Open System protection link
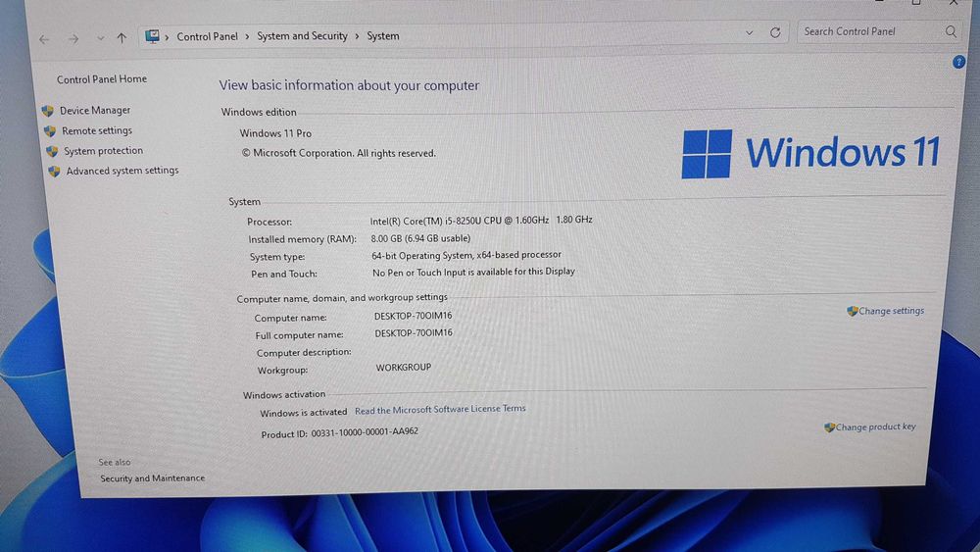This screenshot has width=980, height=552. [103, 151]
